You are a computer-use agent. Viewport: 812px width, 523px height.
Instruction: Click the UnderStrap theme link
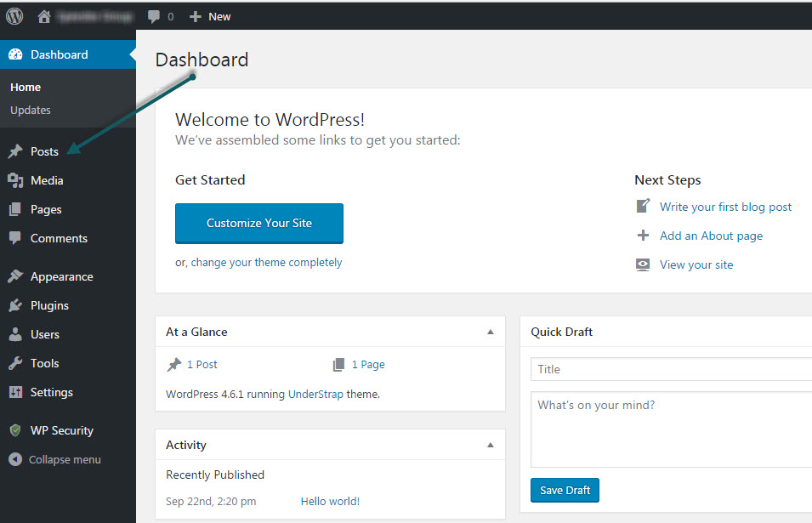(315, 394)
